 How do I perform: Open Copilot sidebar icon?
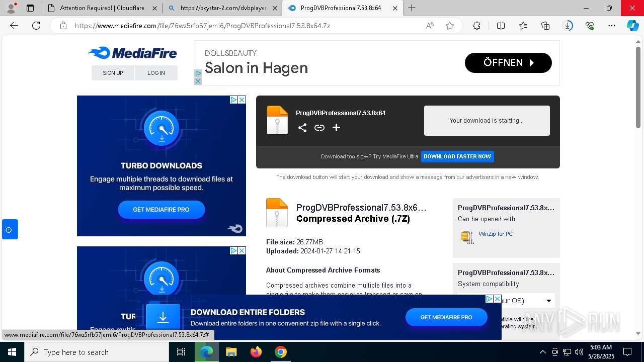point(632,26)
